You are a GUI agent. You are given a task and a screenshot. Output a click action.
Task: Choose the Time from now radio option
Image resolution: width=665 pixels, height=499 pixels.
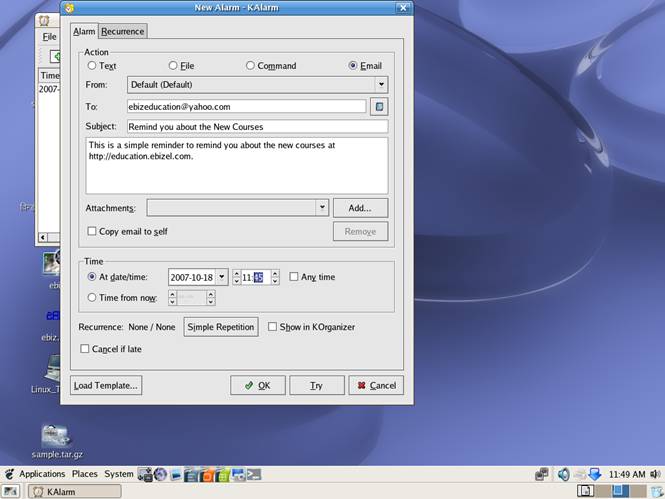point(93,297)
